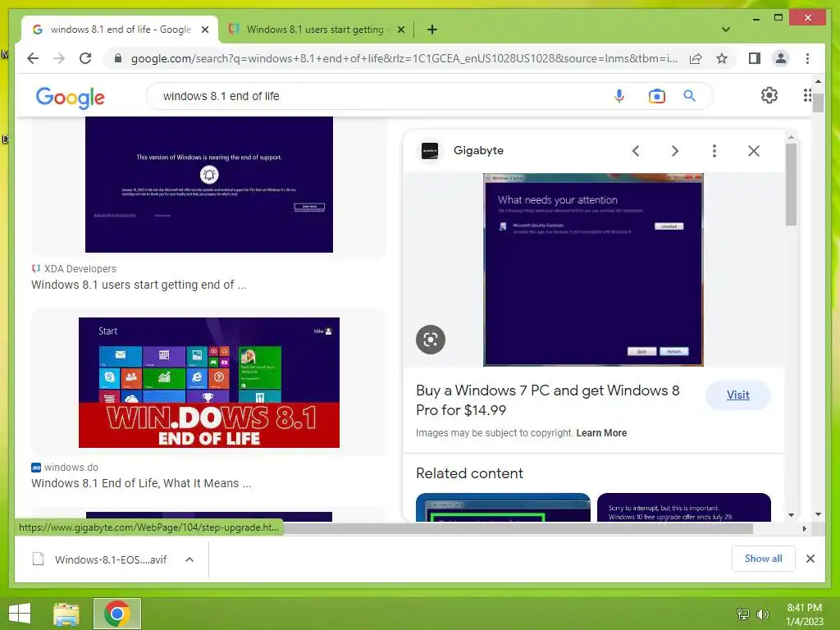This screenshot has width=840, height=630.
Task: Go to the Google logo homepage
Action: pyautogui.click(x=71, y=97)
